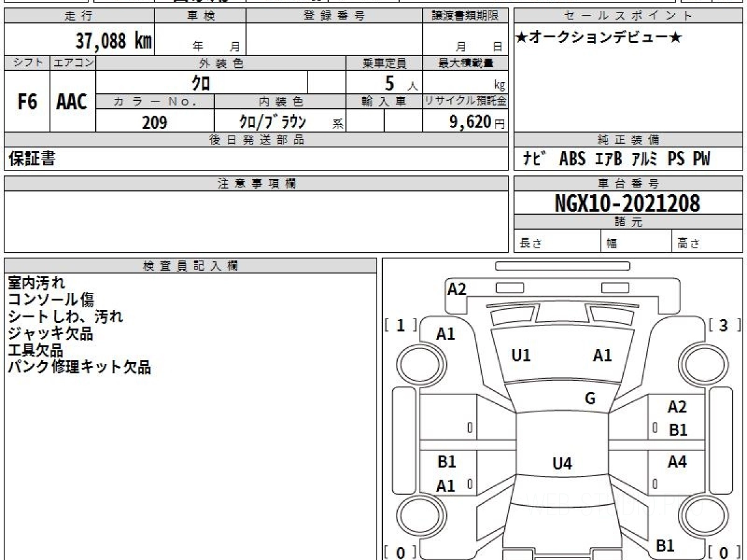The width and height of the screenshot is (747, 560).
Task: Click the カラーNo. header
Action: tap(155, 101)
